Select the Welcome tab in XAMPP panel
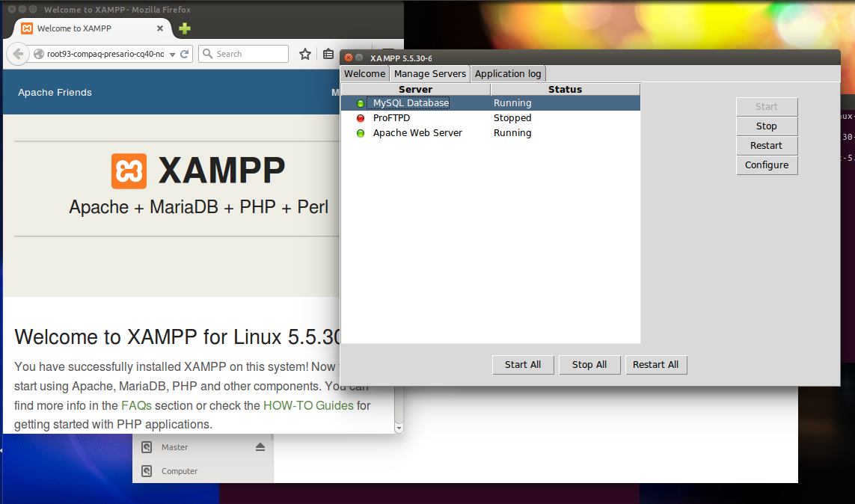Image resolution: width=855 pixels, height=504 pixels. [364, 73]
